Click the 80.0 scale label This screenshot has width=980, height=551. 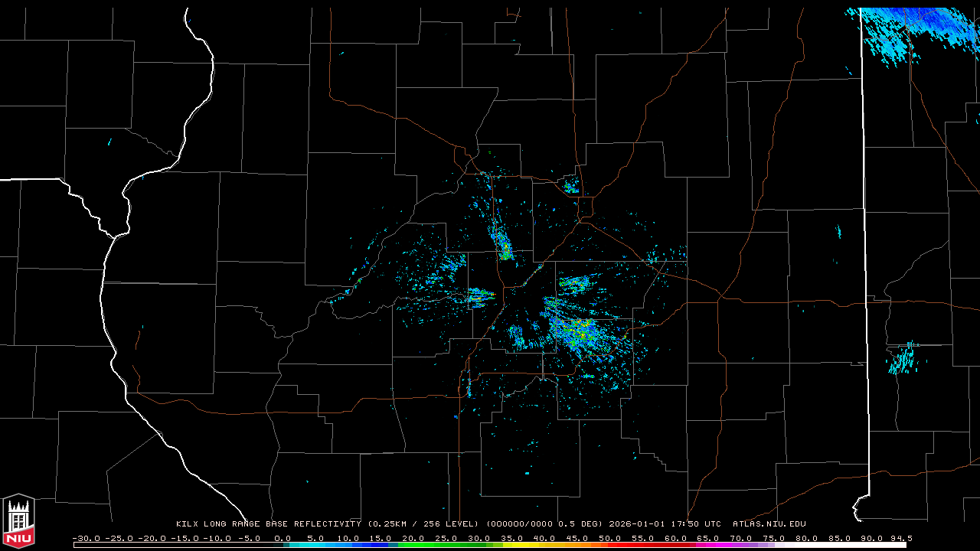pyautogui.click(x=806, y=538)
